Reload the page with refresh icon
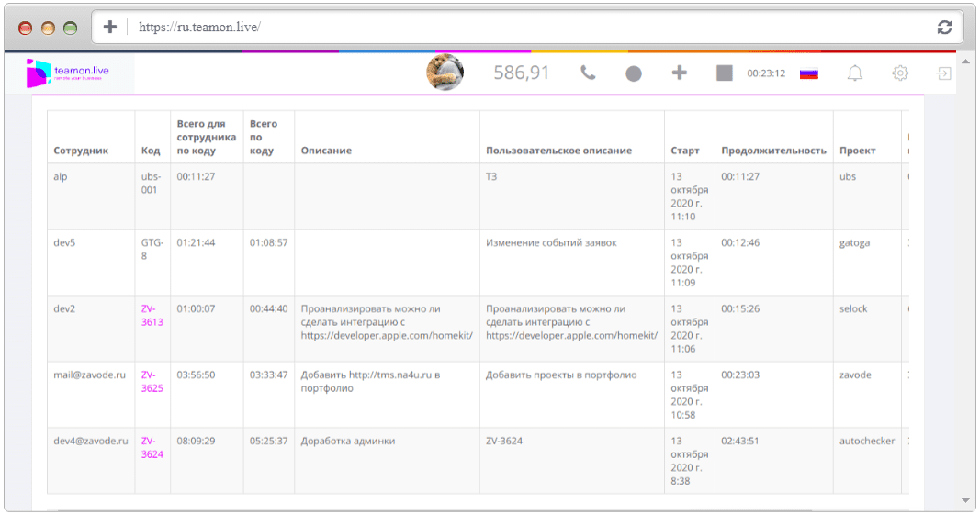 click(x=944, y=27)
